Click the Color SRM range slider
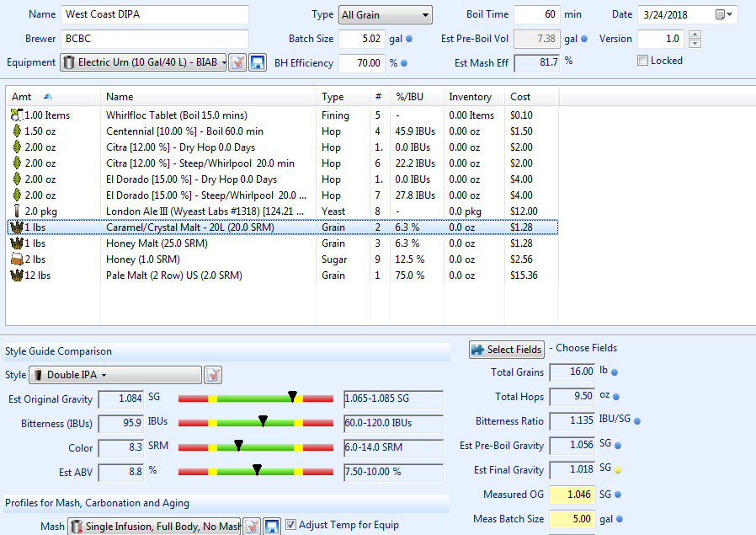Image resolution: width=756 pixels, height=535 pixels. point(256,447)
